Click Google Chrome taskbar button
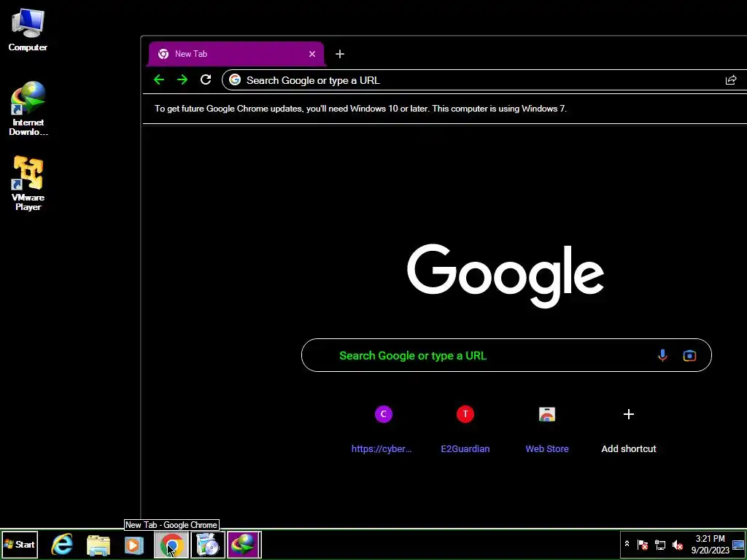Viewport: 747px width, 560px height. [x=171, y=545]
